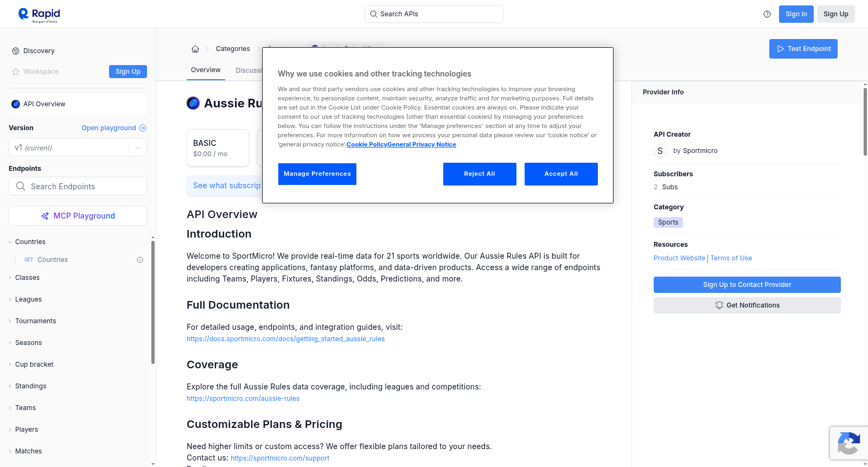This screenshot has width=868, height=467.
Task: Click the home breadcrumb icon
Action: (x=195, y=49)
